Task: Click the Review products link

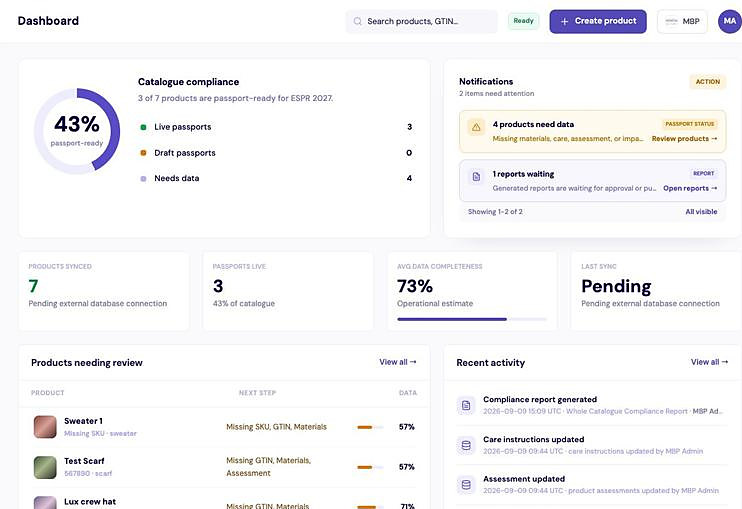Action: point(684,139)
